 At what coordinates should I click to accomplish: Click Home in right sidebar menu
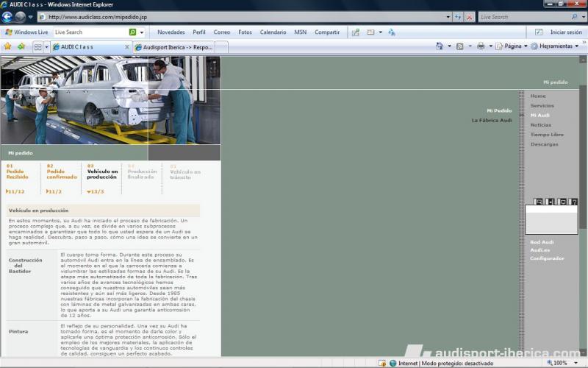coord(538,96)
